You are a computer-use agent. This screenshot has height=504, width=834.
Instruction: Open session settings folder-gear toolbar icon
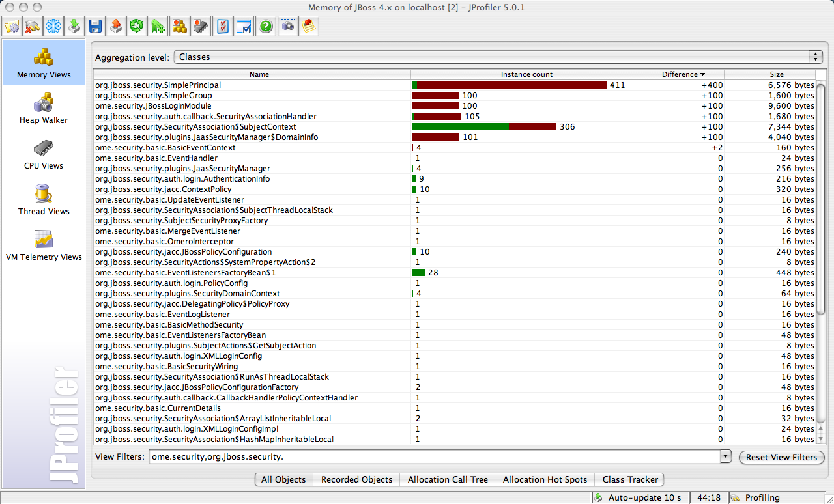12,26
